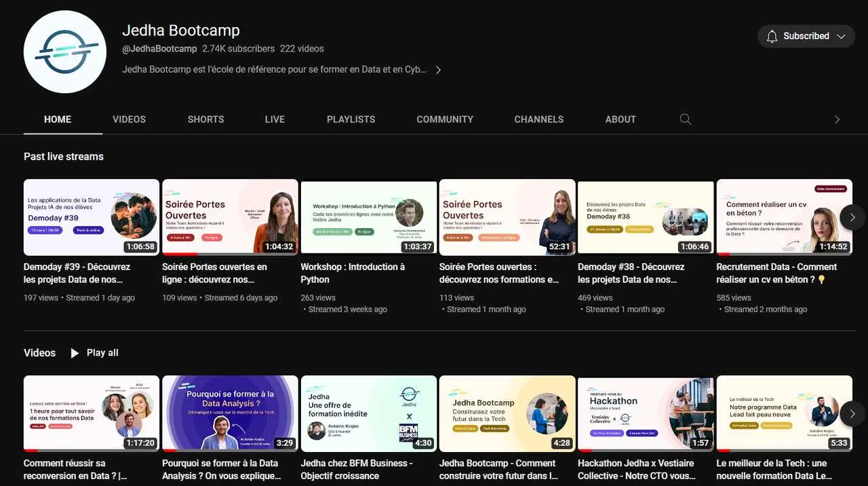Switch to the ABOUT tab
Screen dimensions: 868x486
tap(620, 119)
